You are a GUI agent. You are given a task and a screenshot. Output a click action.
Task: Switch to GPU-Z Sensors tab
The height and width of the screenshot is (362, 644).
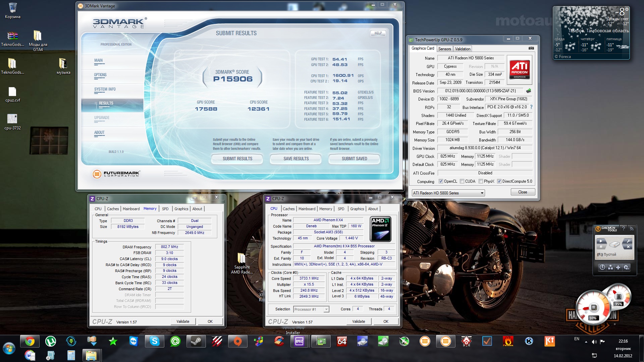[x=444, y=49]
